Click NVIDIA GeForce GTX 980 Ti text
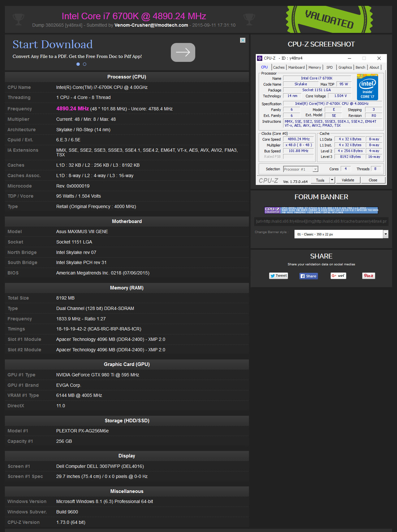Screen dimensions: 397x532 [98, 375]
